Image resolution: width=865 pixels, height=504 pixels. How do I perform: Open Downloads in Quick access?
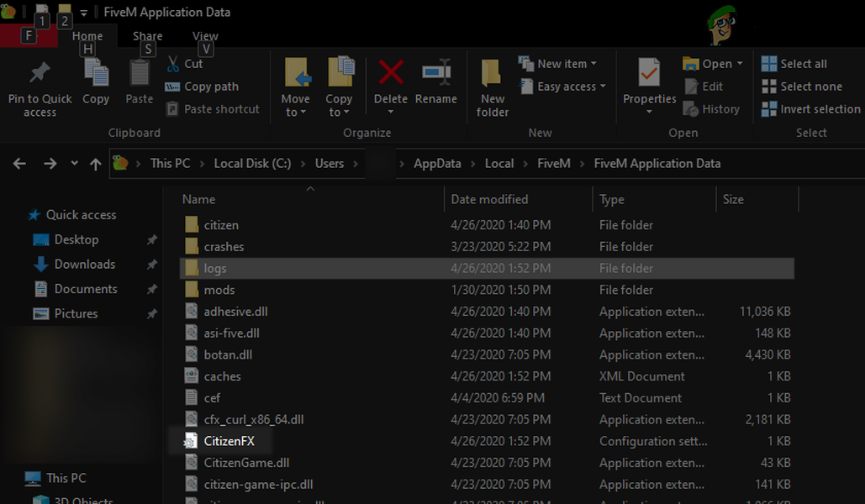pos(84,264)
